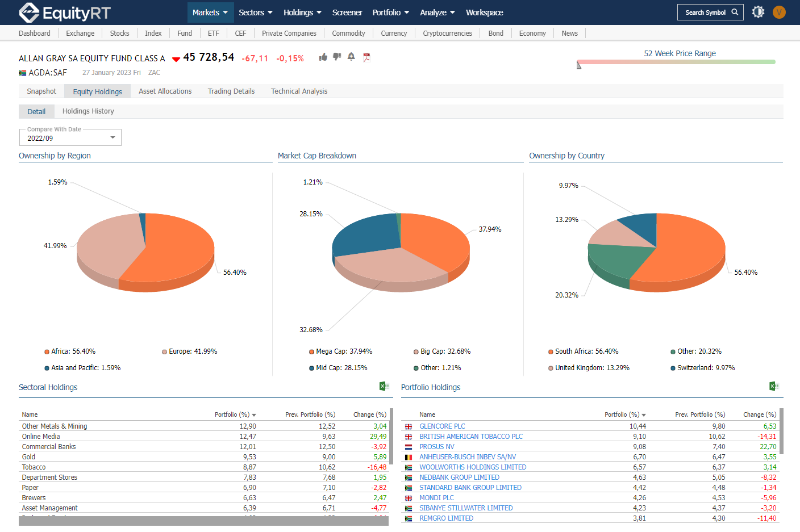Open the Markets dropdown menu
The image size is (800, 532).
tap(210, 12)
